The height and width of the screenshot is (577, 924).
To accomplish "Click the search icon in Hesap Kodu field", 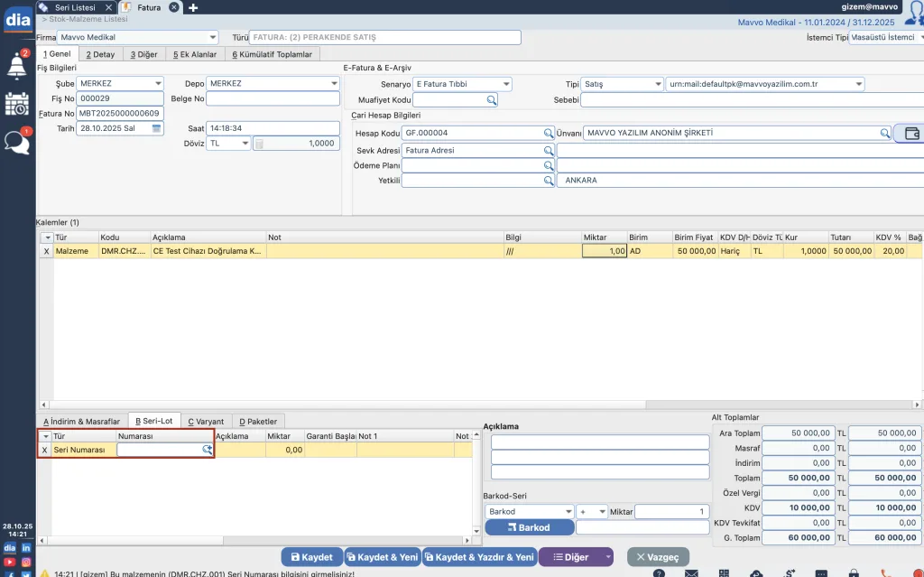I will click(x=548, y=134).
